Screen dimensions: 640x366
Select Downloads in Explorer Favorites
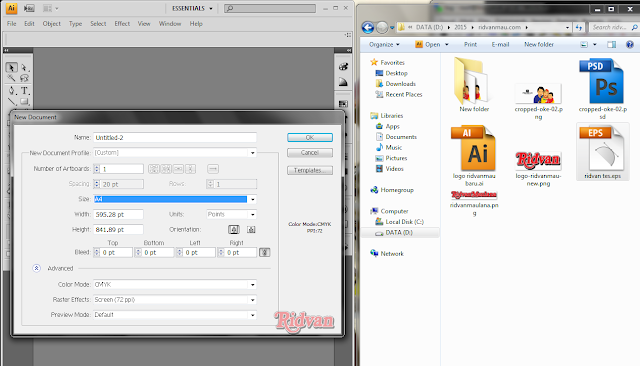396,84
